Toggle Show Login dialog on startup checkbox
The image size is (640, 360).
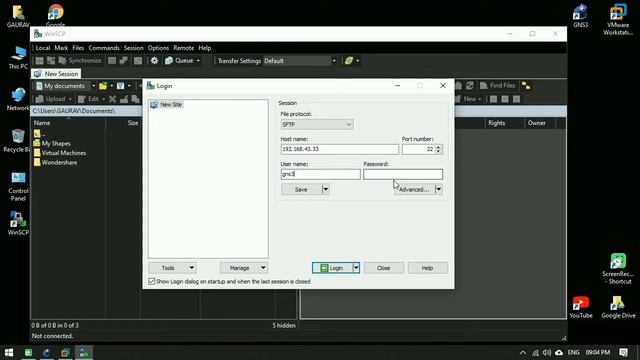point(152,282)
